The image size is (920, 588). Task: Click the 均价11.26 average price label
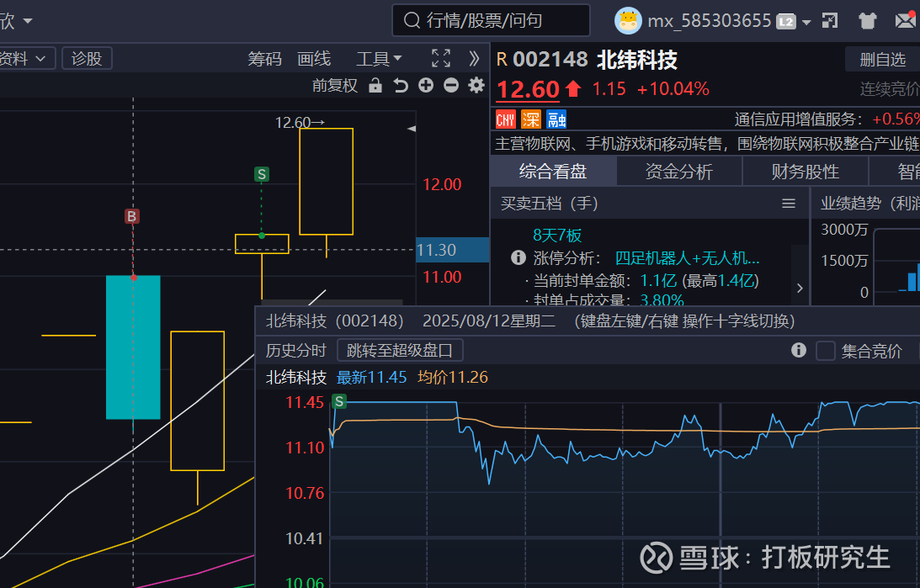[452, 377]
